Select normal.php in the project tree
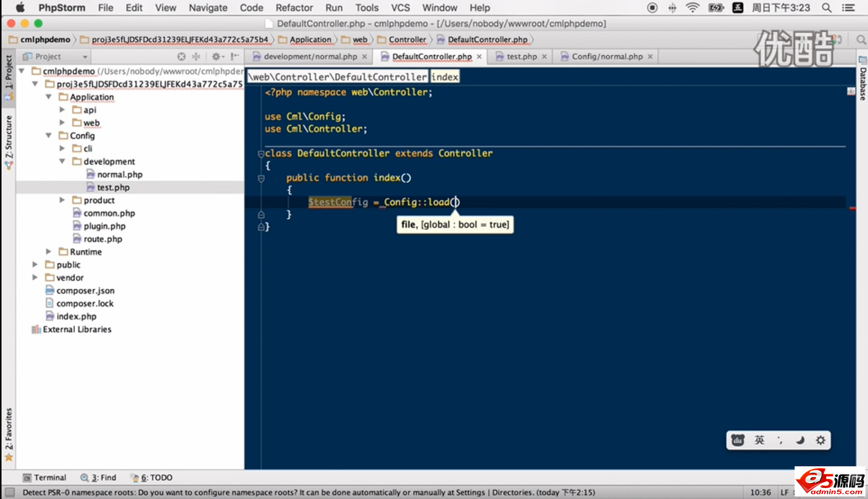 pyautogui.click(x=120, y=174)
